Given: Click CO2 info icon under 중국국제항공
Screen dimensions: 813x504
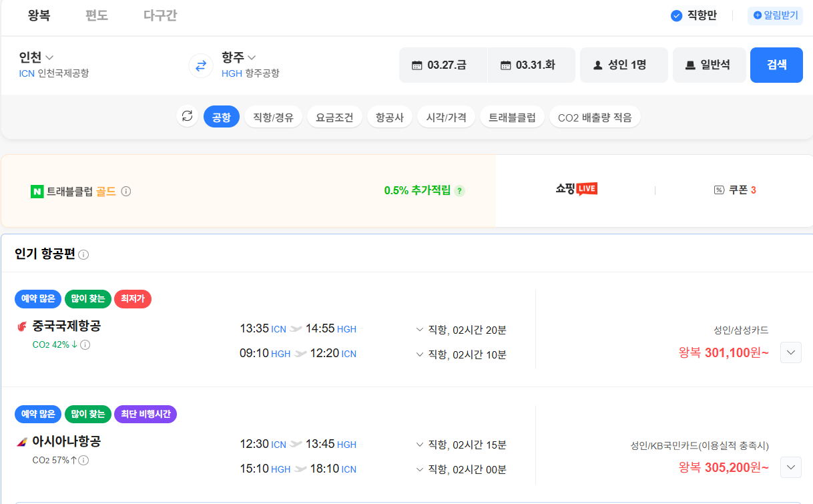Looking at the screenshot, I should (85, 345).
